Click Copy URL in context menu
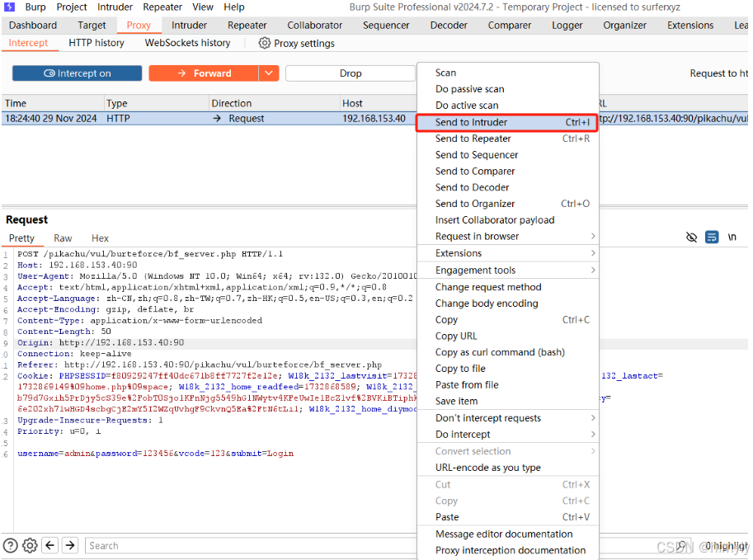Screen dimensions: 753x560 [x=507, y=336]
